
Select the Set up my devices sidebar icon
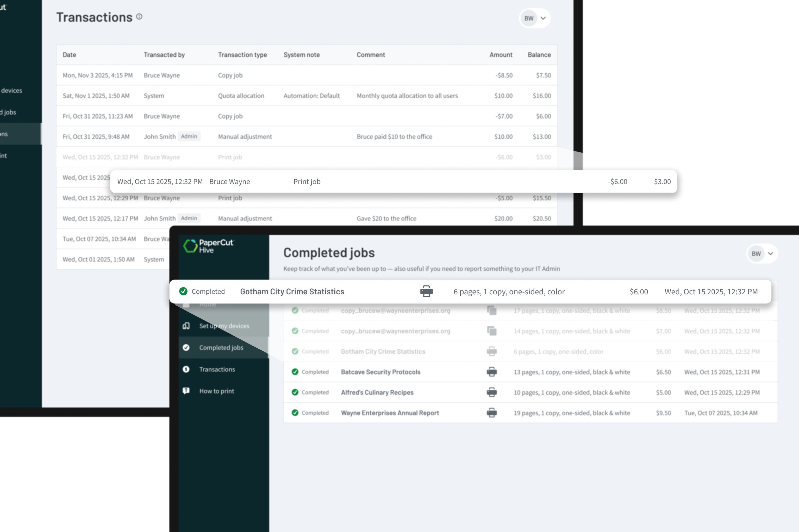[186, 326]
